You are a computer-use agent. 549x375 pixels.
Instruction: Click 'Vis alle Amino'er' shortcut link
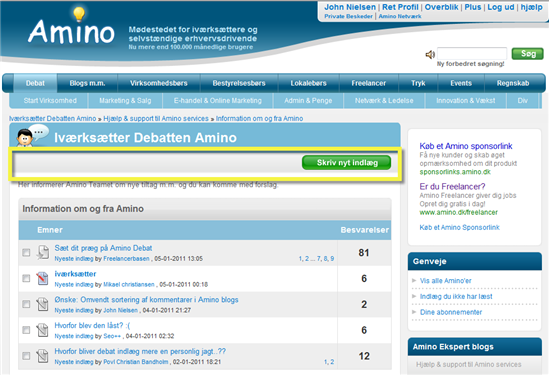(445, 280)
